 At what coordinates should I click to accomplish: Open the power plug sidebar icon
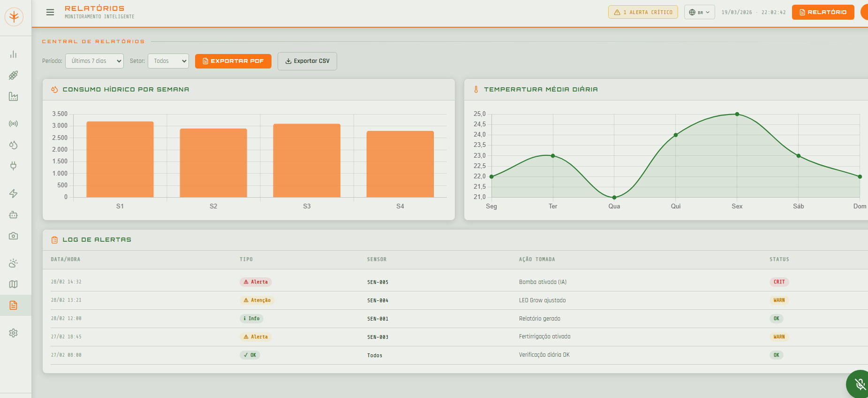[14, 166]
